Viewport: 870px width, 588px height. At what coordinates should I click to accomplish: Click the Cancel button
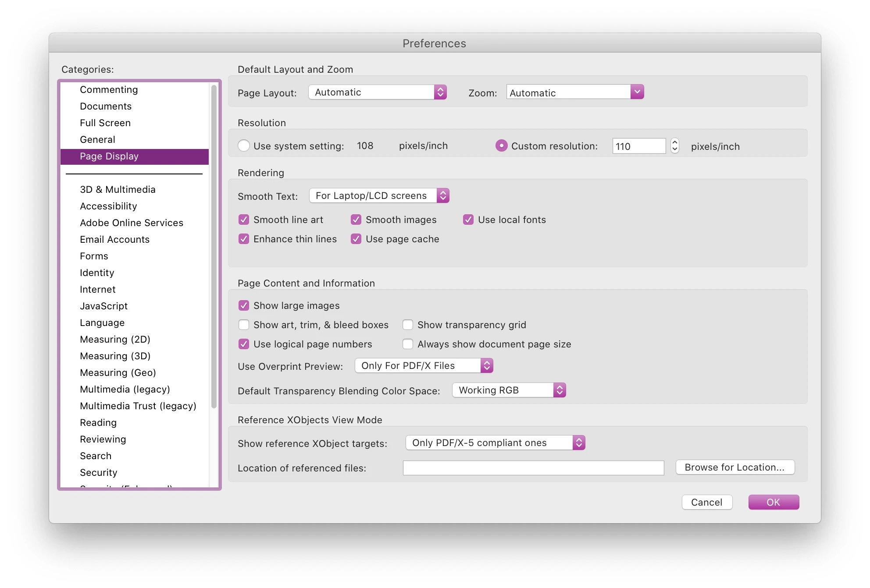[706, 503]
